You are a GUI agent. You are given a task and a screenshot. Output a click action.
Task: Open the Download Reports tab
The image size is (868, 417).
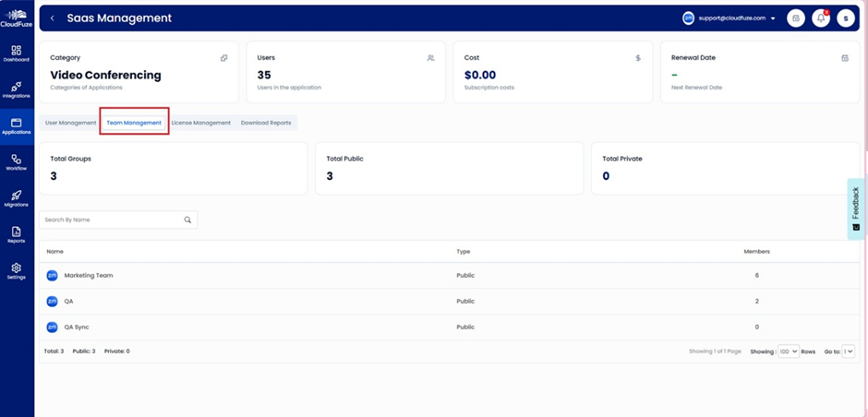[x=266, y=123]
